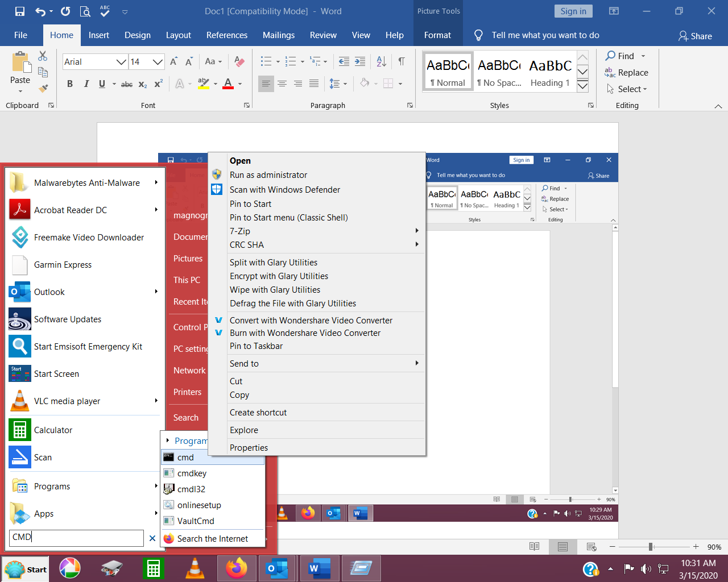Open Acrobat Reader DC from start menu
This screenshot has width=728, height=582.
click(84, 210)
